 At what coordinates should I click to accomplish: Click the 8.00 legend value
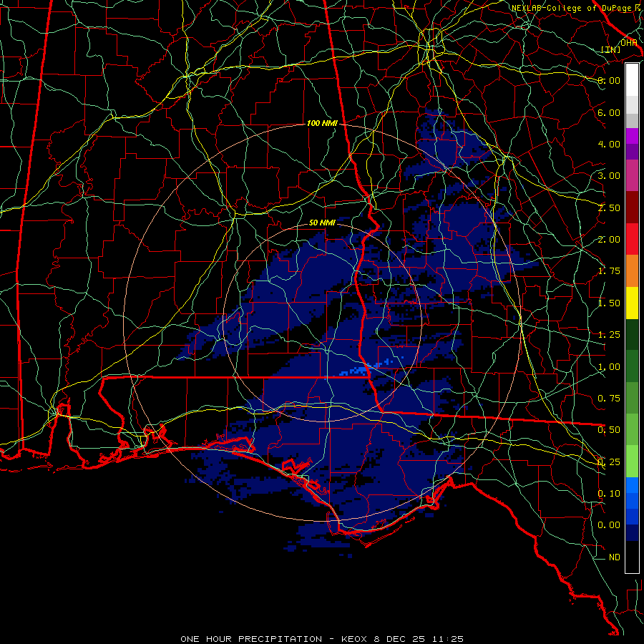pos(609,80)
